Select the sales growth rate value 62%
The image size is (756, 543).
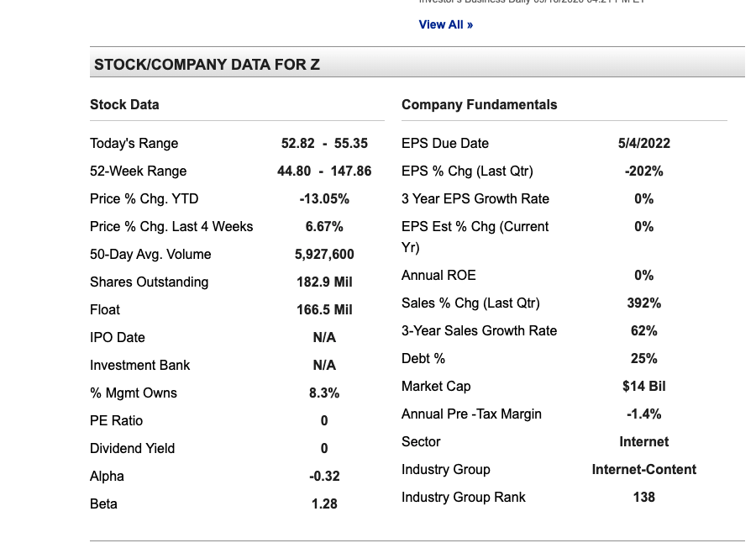644,330
